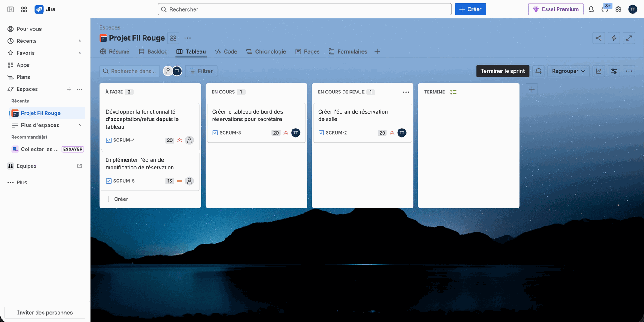Open the ellipsis menu next to project title
This screenshot has width=644, height=322.
pyautogui.click(x=188, y=38)
